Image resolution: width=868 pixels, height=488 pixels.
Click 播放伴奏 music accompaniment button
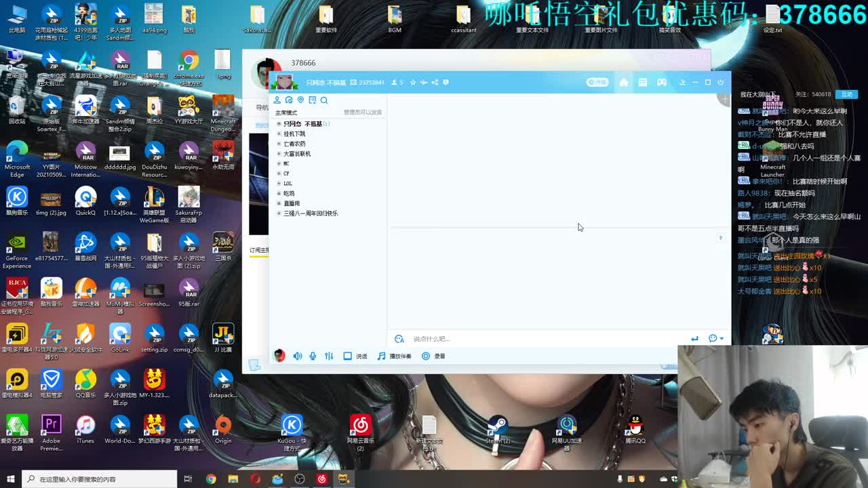point(394,356)
